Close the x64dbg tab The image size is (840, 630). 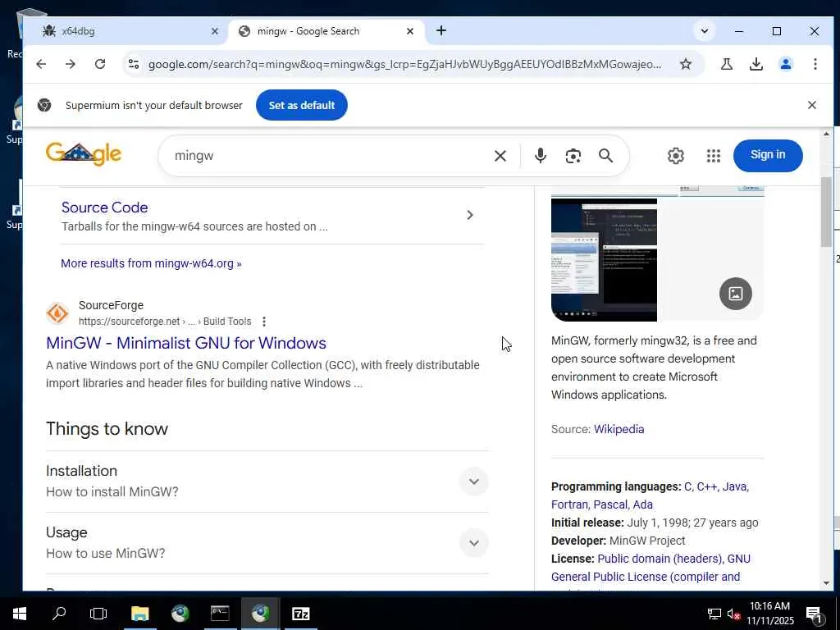point(214,31)
